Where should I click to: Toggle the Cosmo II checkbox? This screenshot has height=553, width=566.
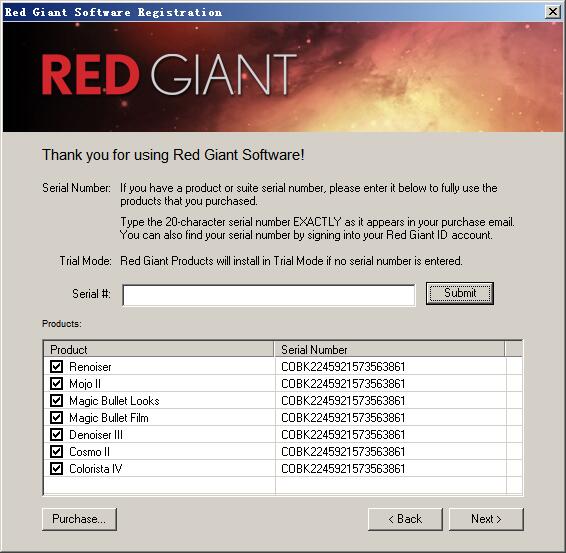pyautogui.click(x=56, y=451)
